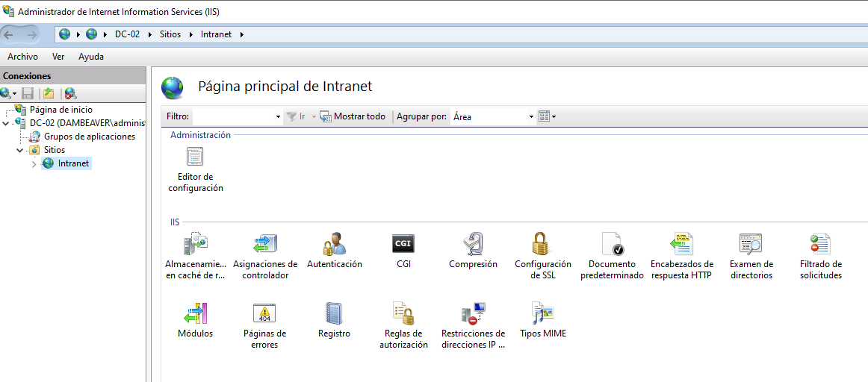This screenshot has width=868, height=382.
Task: Open the CGI feature icon
Action: (x=403, y=243)
